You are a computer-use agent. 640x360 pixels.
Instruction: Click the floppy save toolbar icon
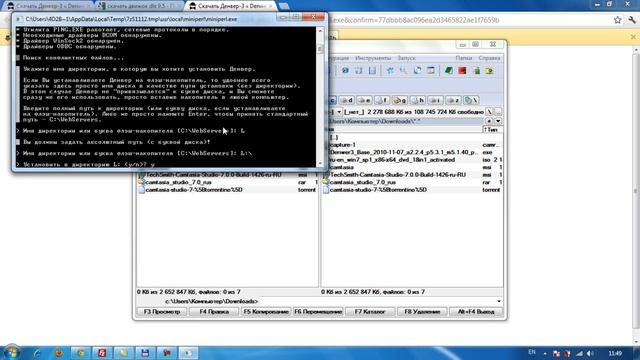point(372,71)
